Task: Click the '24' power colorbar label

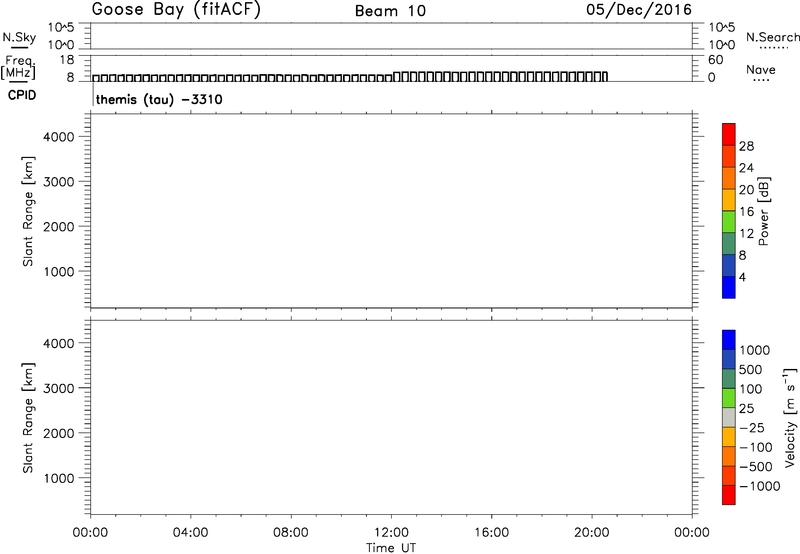Action: [746, 168]
